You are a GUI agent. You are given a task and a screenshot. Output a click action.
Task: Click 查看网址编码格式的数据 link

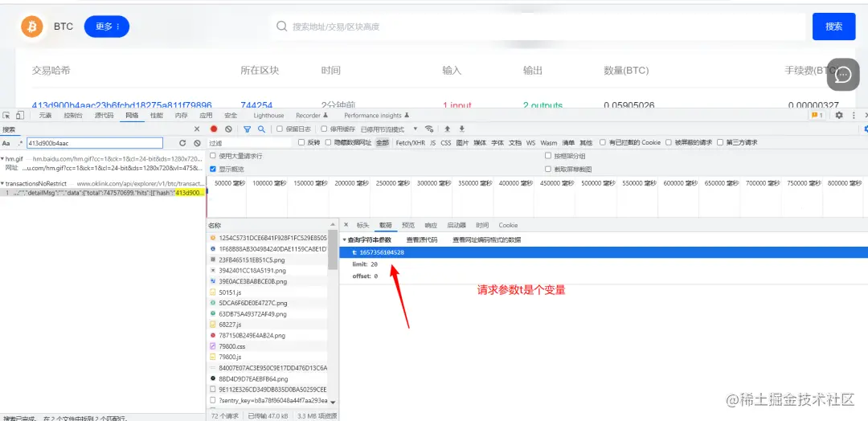[x=486, y=240]
